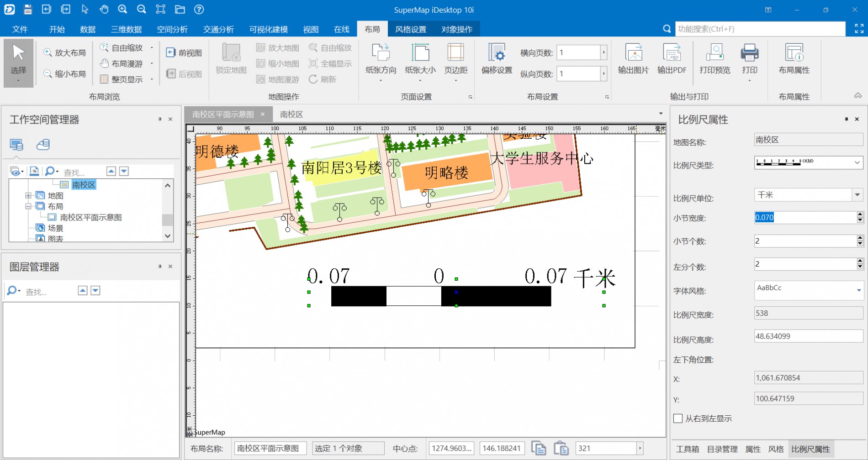This screenshot has height=460, width=868.
Task: Activate the 选择 select tool
Action: [18, 63]
